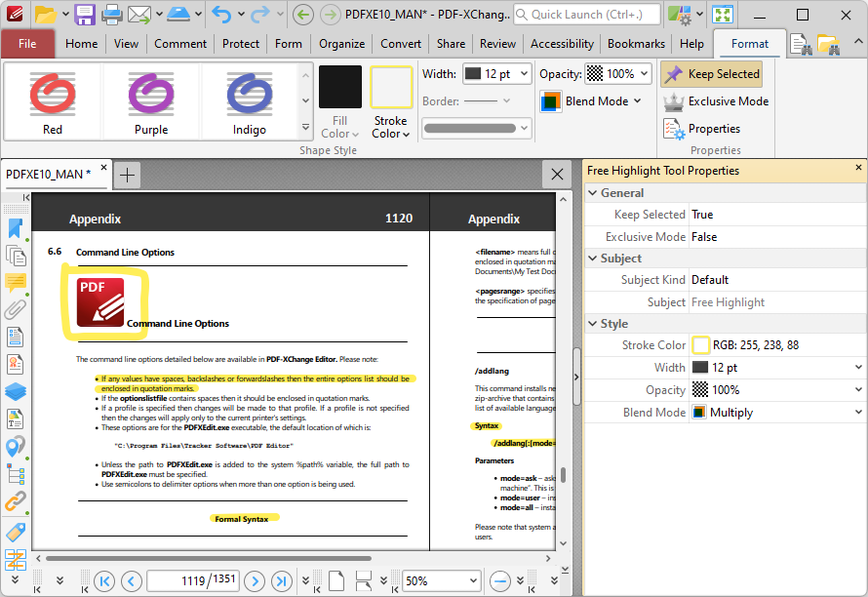Switch to the Home tab
The image size is (868, 597).
coord(81,44)
